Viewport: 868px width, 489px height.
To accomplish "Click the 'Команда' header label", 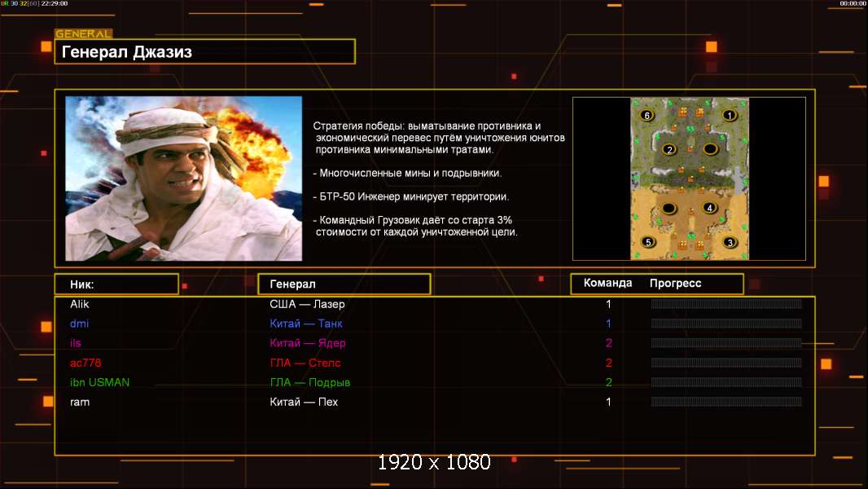I will click(607, 283).
